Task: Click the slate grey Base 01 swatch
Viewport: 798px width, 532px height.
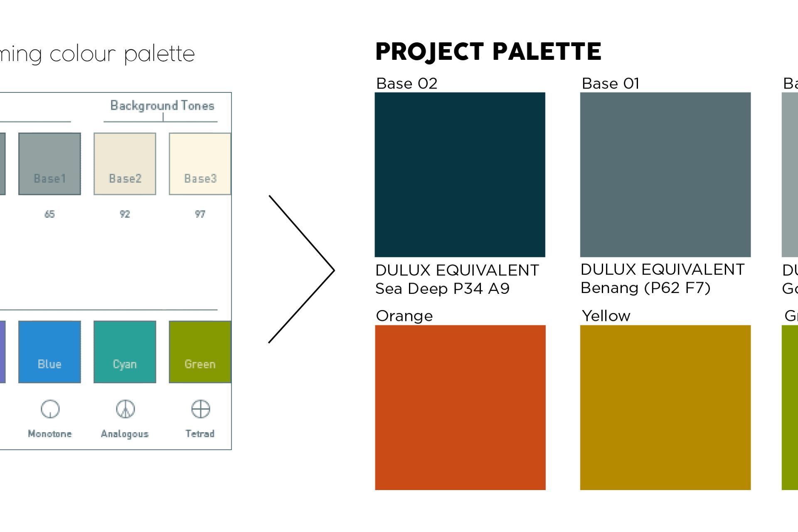Action: click(665, 175)
